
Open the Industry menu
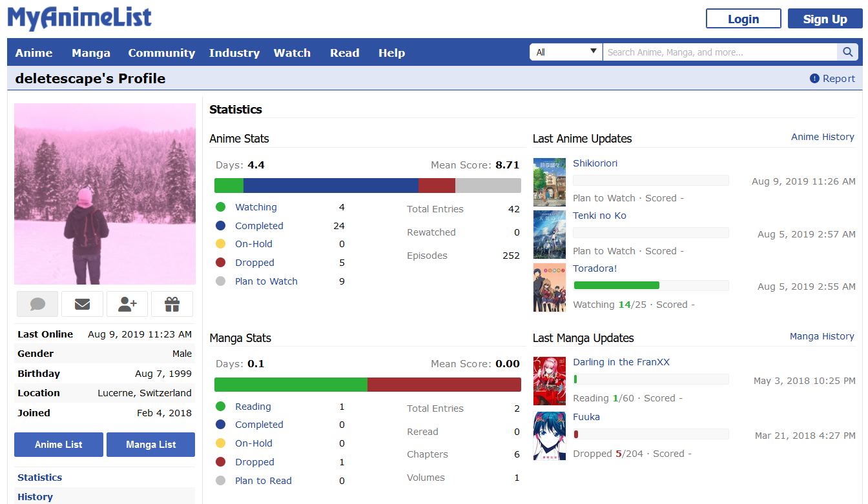[x=234, y=53]
